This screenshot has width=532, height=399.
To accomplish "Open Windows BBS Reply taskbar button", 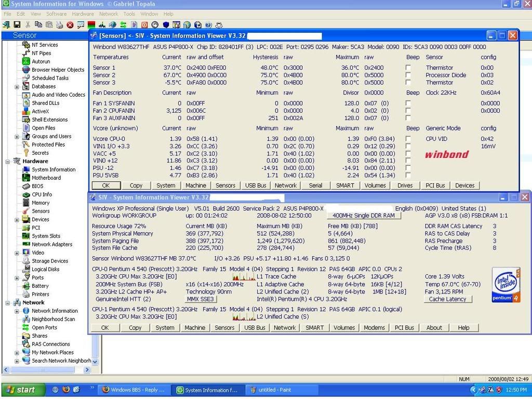I will [x=134, y=390].
